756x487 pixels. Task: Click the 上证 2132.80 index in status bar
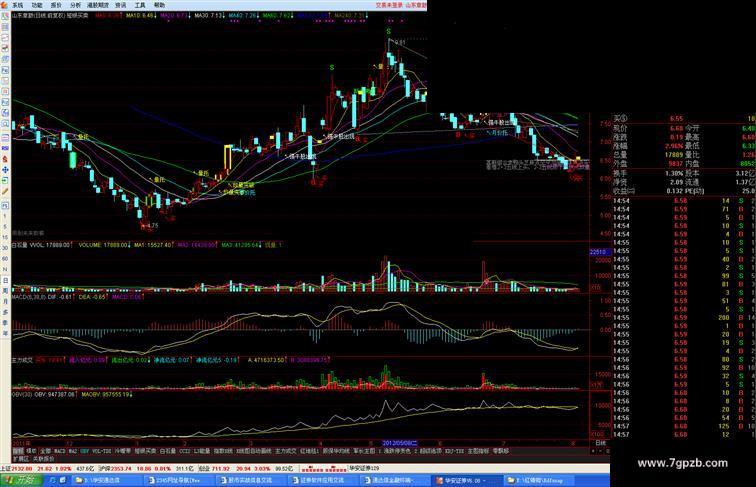pyautogui.click(x=16, y=468)
